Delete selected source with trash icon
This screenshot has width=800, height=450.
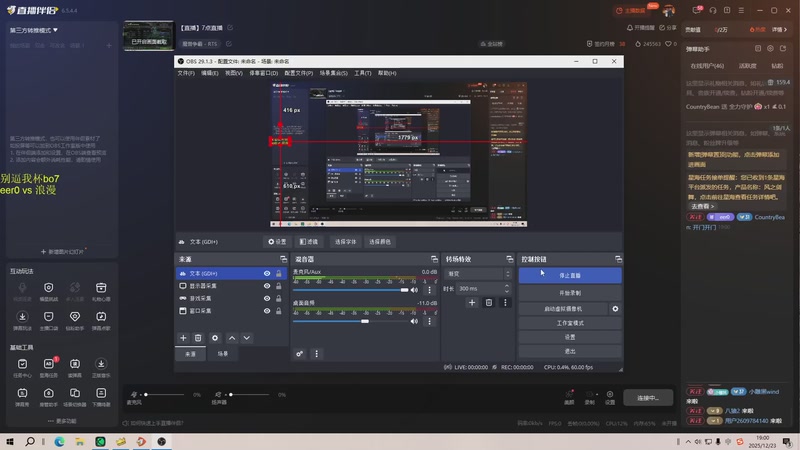click(198, 338)
